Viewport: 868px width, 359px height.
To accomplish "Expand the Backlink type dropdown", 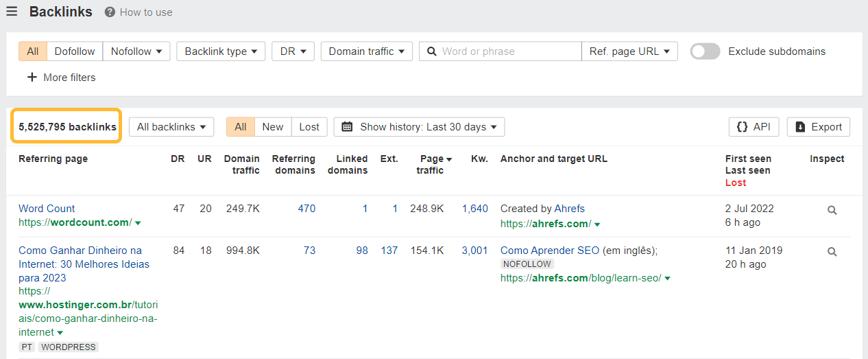I will (x=220, y=51).
